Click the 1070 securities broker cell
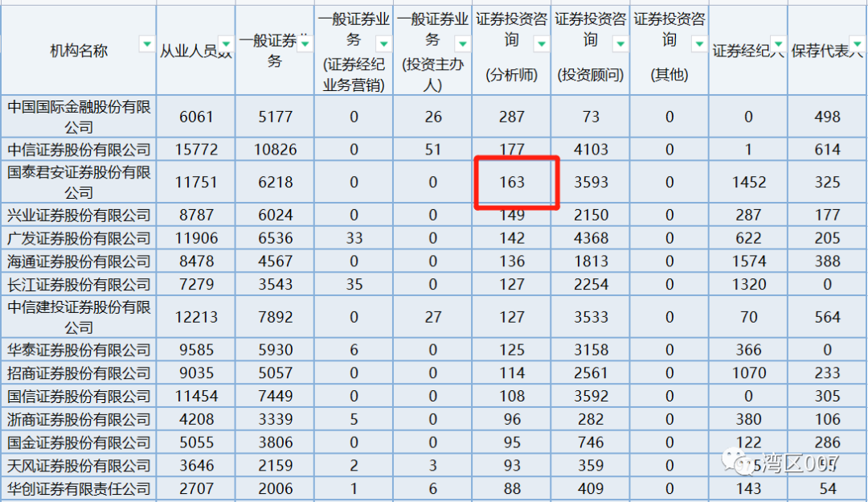 pos(748,373)
